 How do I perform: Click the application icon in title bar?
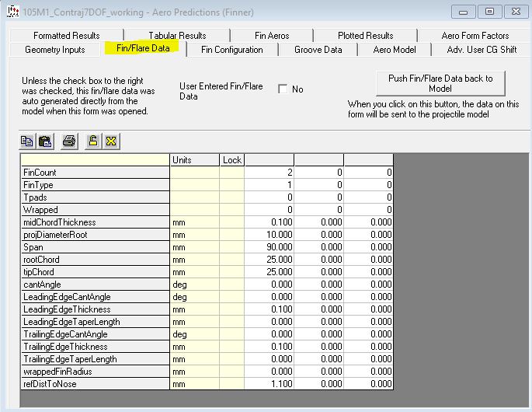click(11, 11)
